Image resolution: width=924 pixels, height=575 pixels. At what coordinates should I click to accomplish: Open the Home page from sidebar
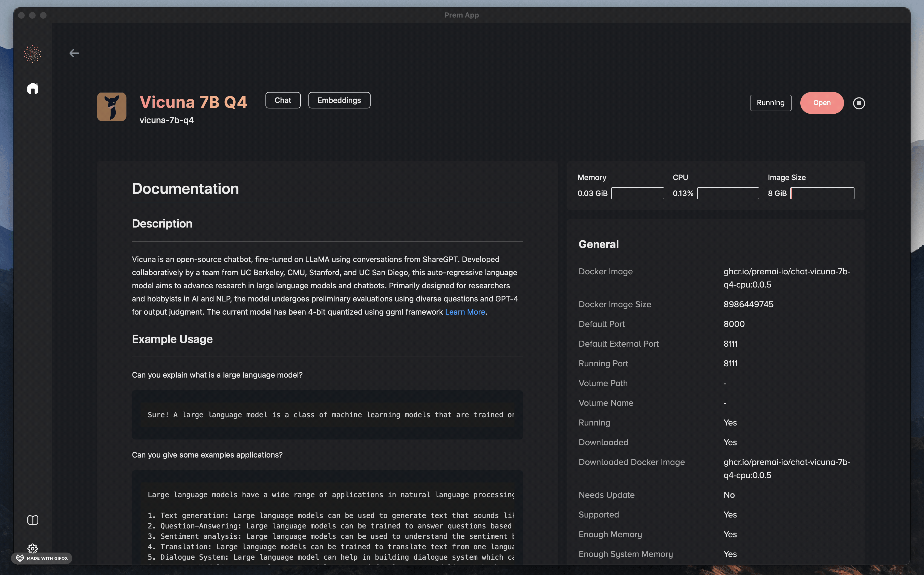33,88
